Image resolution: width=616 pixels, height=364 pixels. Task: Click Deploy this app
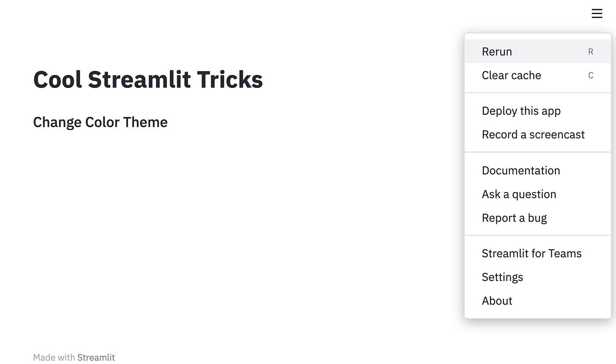point(521,111)
